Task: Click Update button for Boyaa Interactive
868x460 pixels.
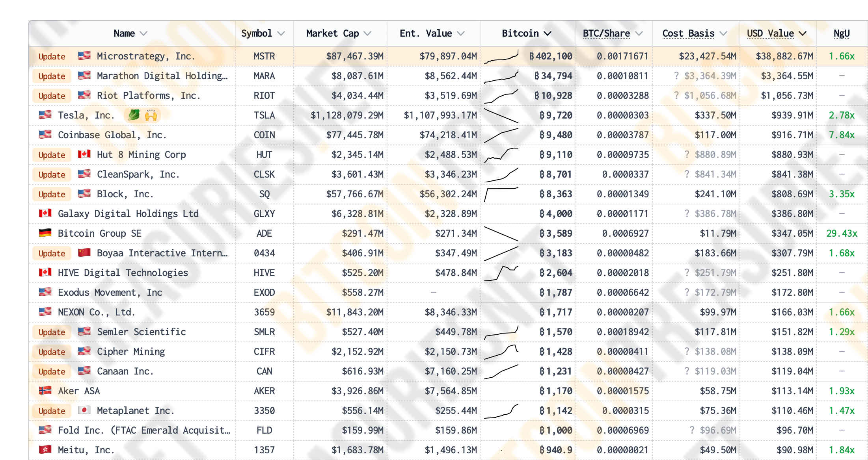Action: [52, 253]
